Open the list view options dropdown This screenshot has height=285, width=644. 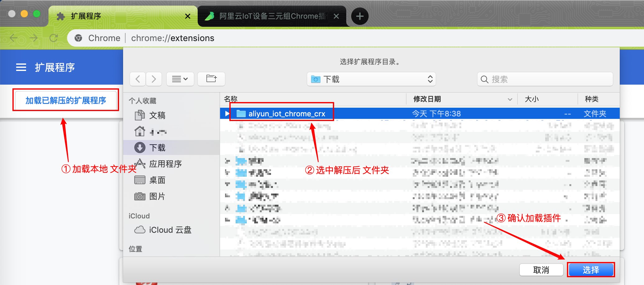[180, 79]
